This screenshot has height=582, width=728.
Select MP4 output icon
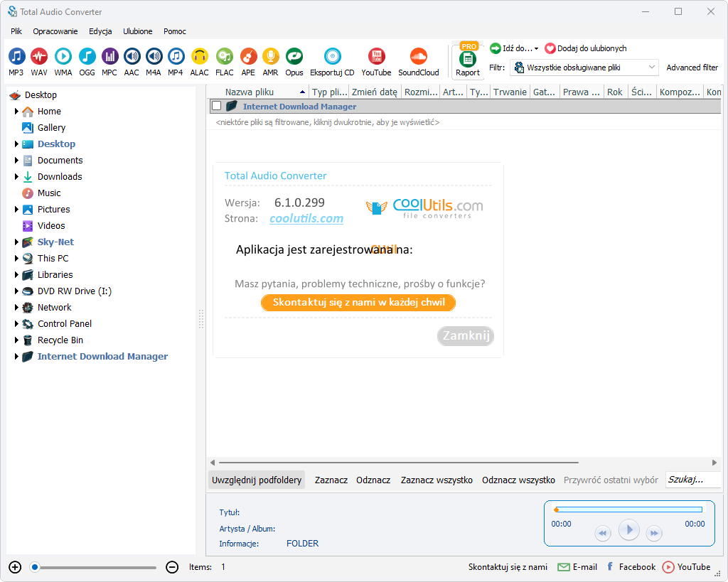pyautogui.click(x=176, y=62)
